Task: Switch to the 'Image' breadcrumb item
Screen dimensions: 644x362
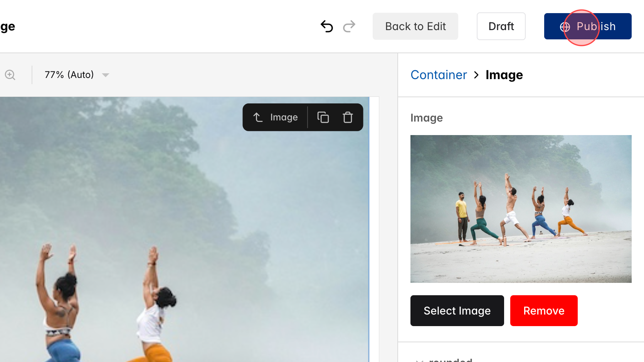Action: 504,75
